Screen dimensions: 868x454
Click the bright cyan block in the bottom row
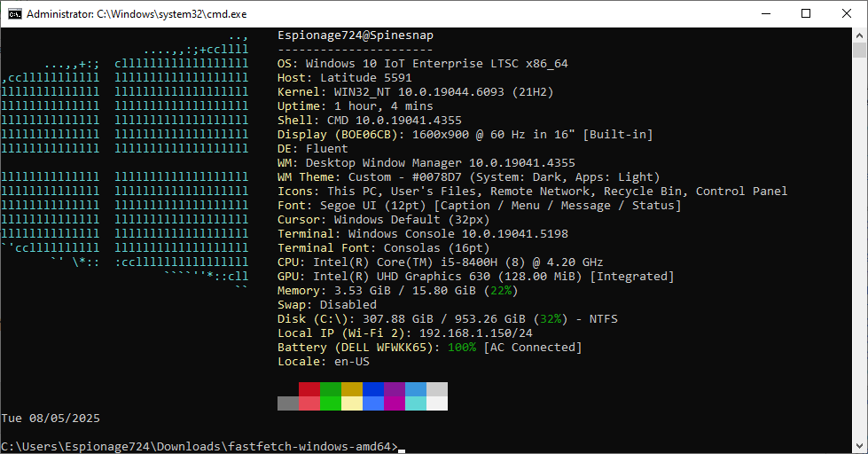416,403
